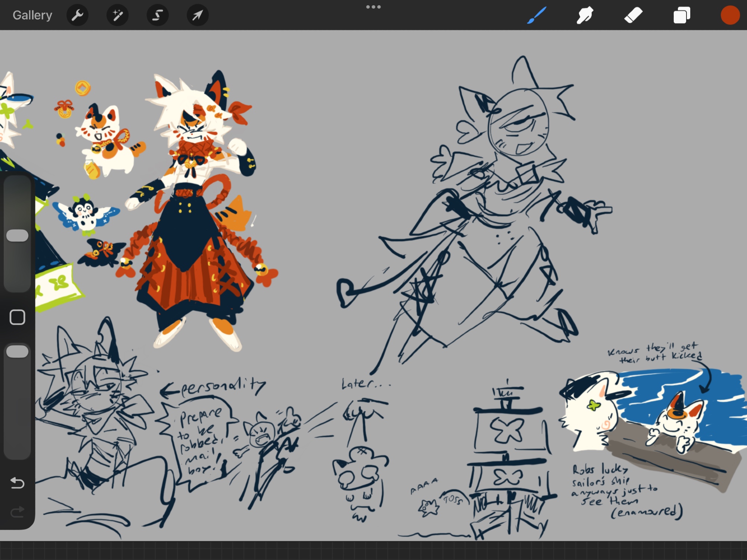The image size is (747, 560).
Task: Select the Eraser tool
Action: tap(633, 15)
